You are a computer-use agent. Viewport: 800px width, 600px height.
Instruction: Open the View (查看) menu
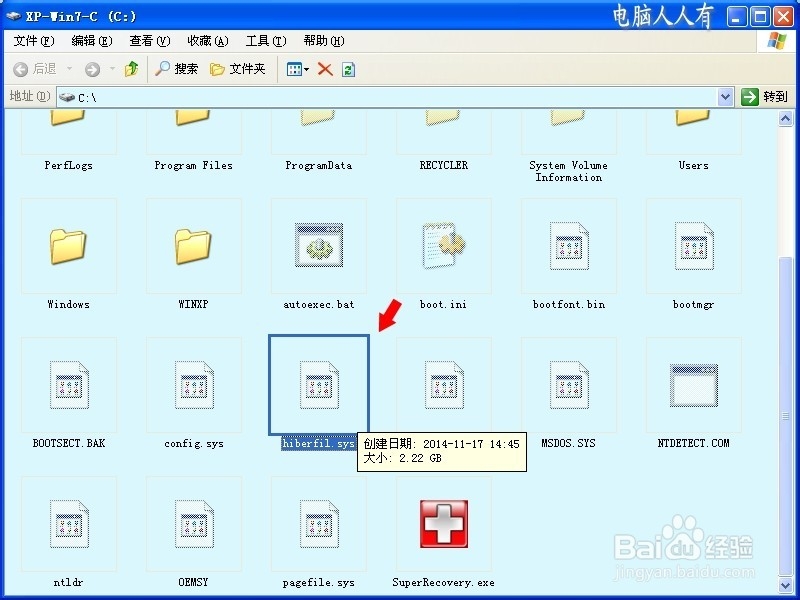(149, 41)
